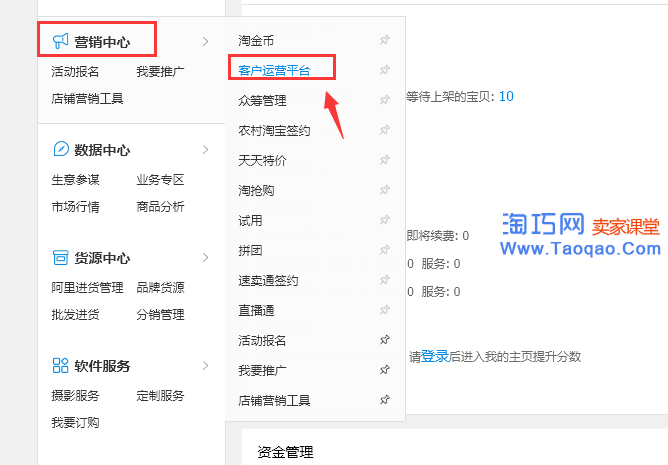
Task: Unpin the 活动报名 entry in the flyout menu
Action: point(385,340)
